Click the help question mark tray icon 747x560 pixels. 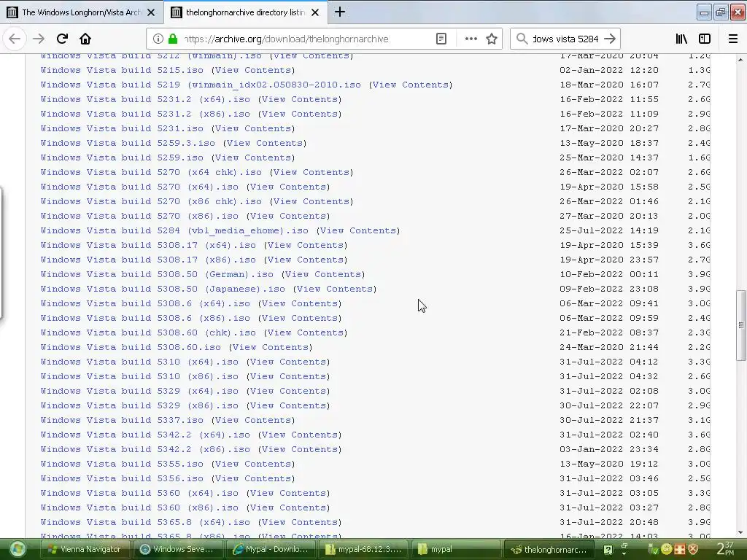(x=608, y=550)
